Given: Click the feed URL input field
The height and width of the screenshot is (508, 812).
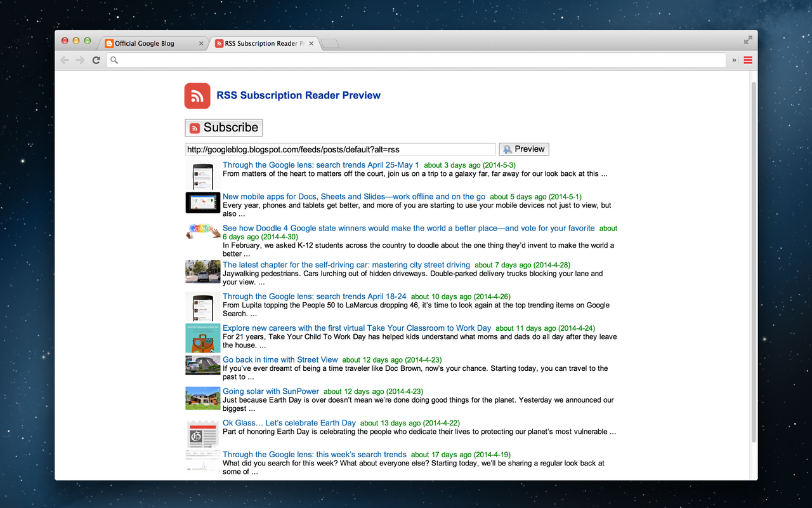Looking at the screenshot, I should click(340, 149).
